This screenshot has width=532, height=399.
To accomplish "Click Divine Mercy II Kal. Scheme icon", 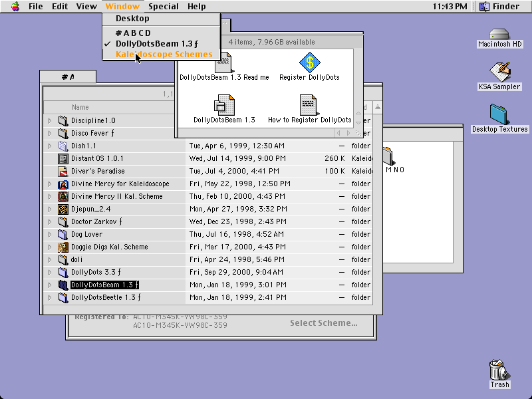I will point(63,196).
